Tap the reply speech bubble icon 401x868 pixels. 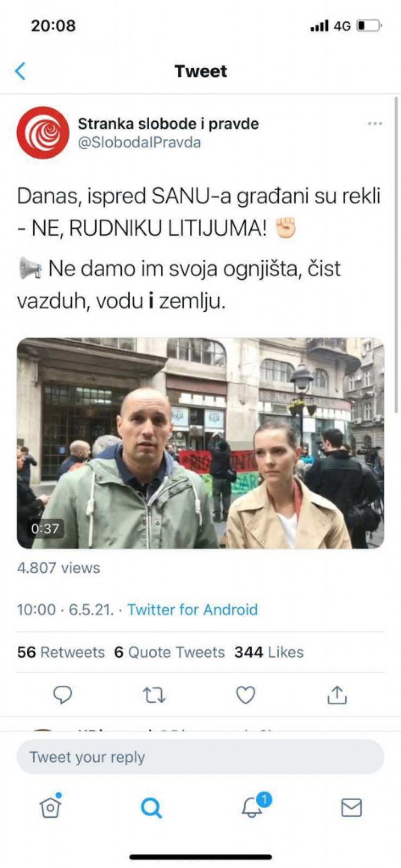[63, 694]
